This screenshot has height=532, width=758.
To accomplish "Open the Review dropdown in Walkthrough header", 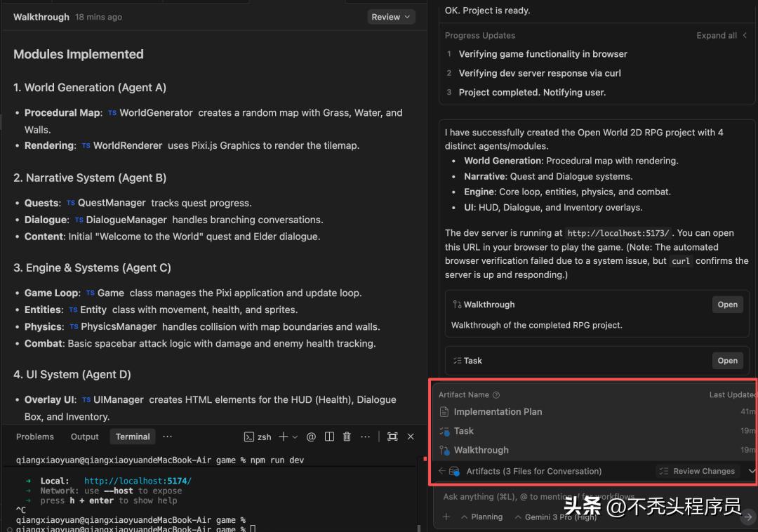I will pos(390,17).
